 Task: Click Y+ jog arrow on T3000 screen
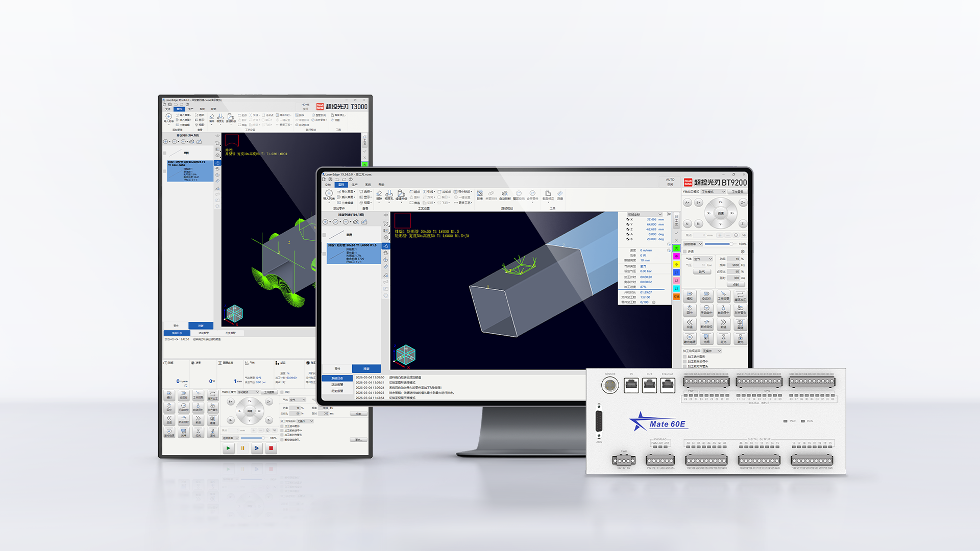click(x=250, y=401)
